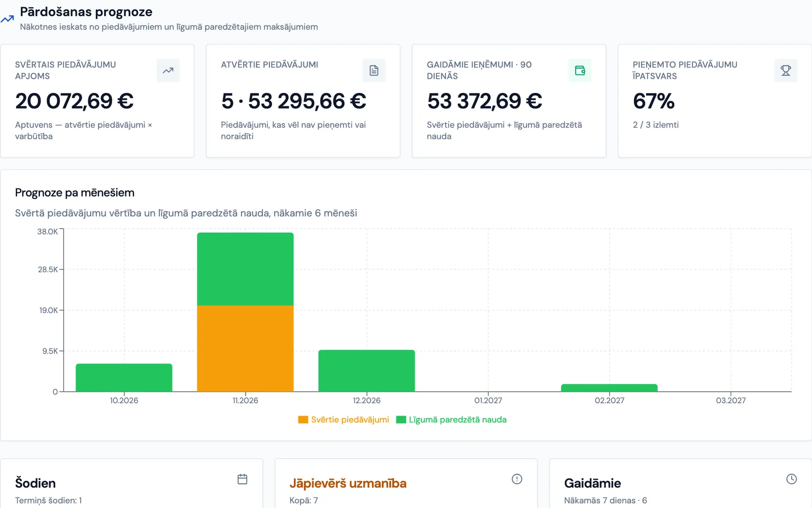Click the 03.2027 axis label
This screenshot has width=812, height=508.
[x=731, y=400]
